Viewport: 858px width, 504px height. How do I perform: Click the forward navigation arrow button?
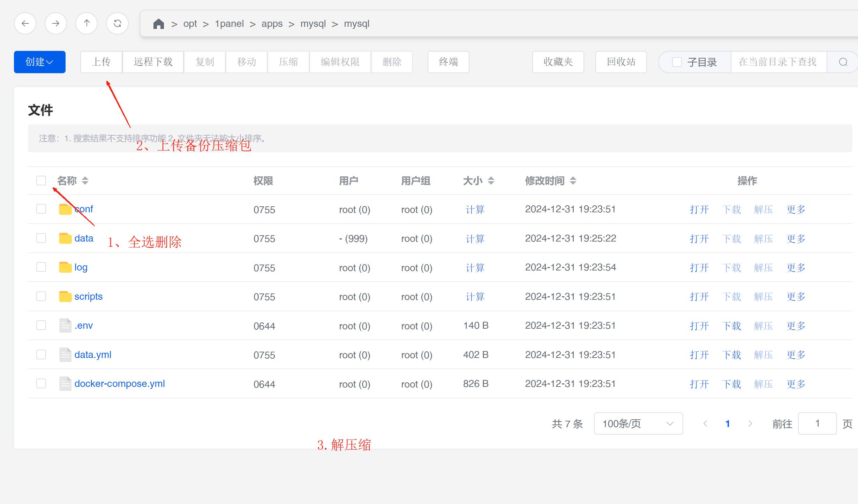pyautogui.click(x=56, y=23)
